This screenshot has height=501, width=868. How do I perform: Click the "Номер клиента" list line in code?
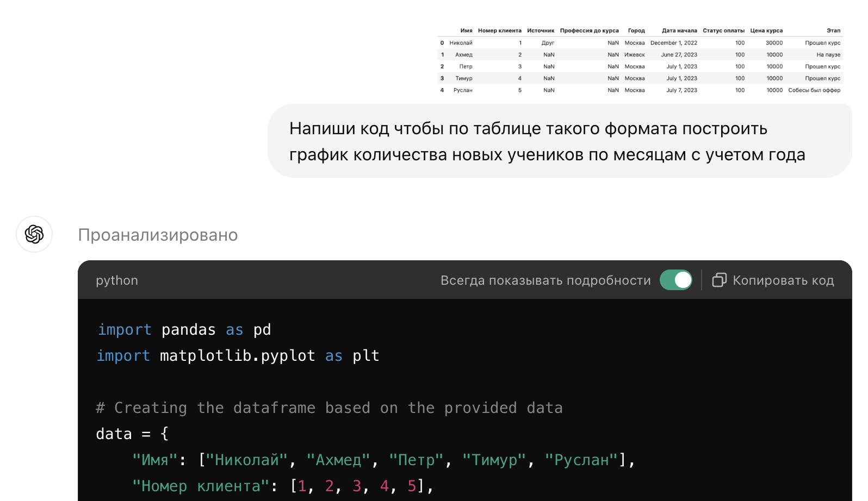tap(283, 486)
